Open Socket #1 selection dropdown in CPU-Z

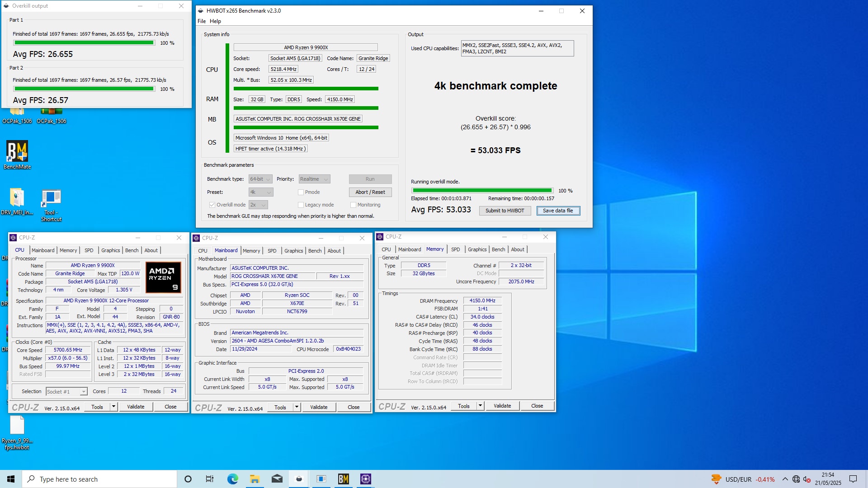66,392
